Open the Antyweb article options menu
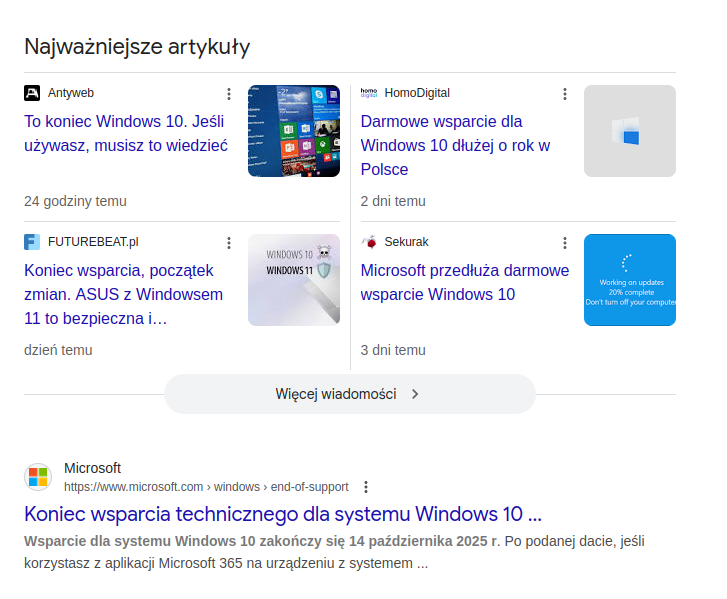Viewport: 727px width, 599px height. pyautogui.click(x=229, y=94)
